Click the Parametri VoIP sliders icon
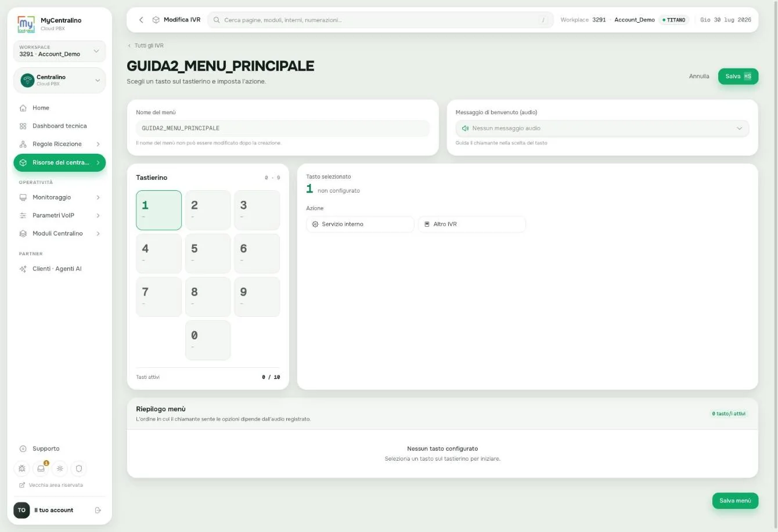This screenshot has height=532, width=778. (23, 215)
